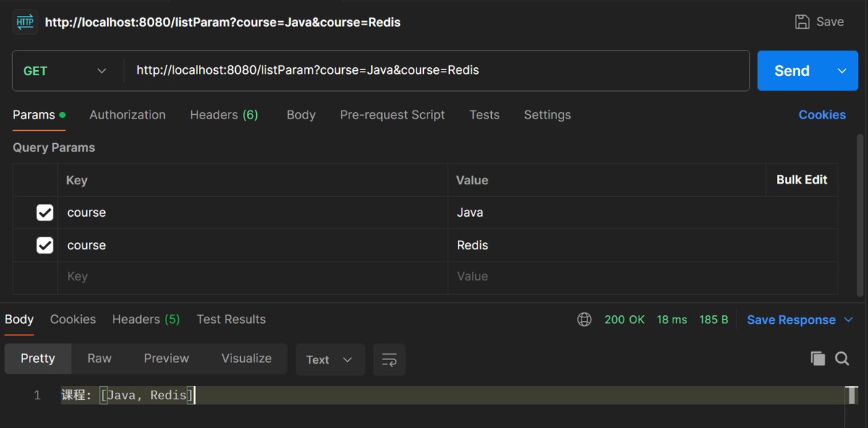Uncheck the course Redis parameter checkbox
The width and height of the screenshot is (868, 428).
point(45,245)
